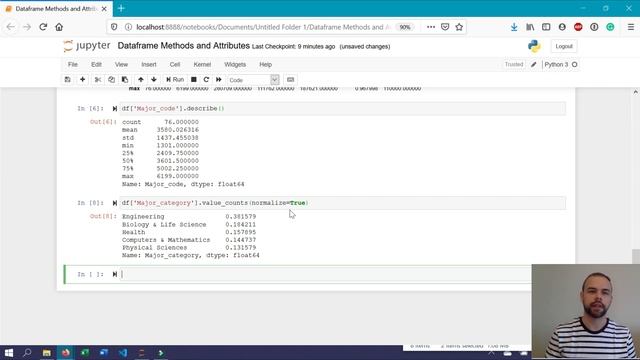The height and width of the screenshot is (360, 640).
Task: Open browser downloads arrow icon
Action: (x=514, y=27)
